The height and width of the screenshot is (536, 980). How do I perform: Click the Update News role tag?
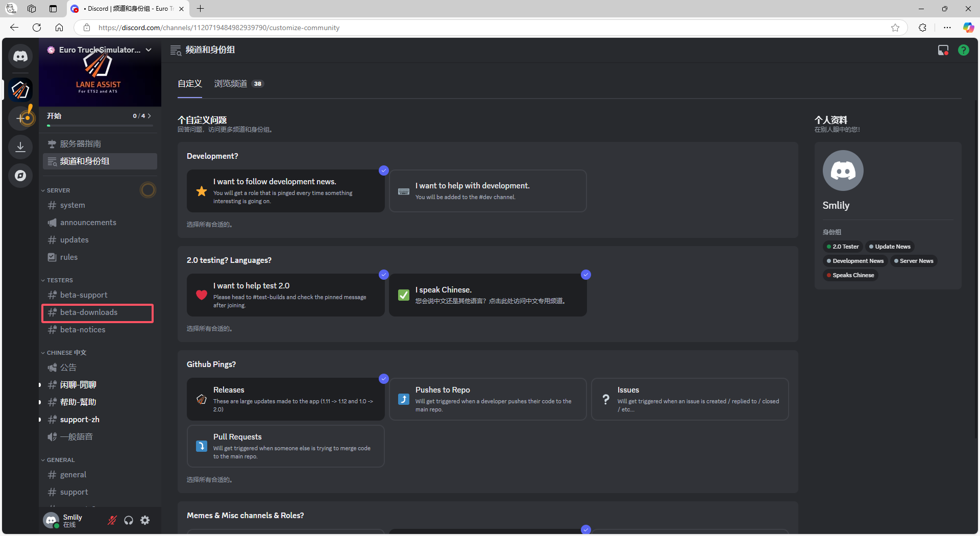pyautogui.click(x=890, y=247)
